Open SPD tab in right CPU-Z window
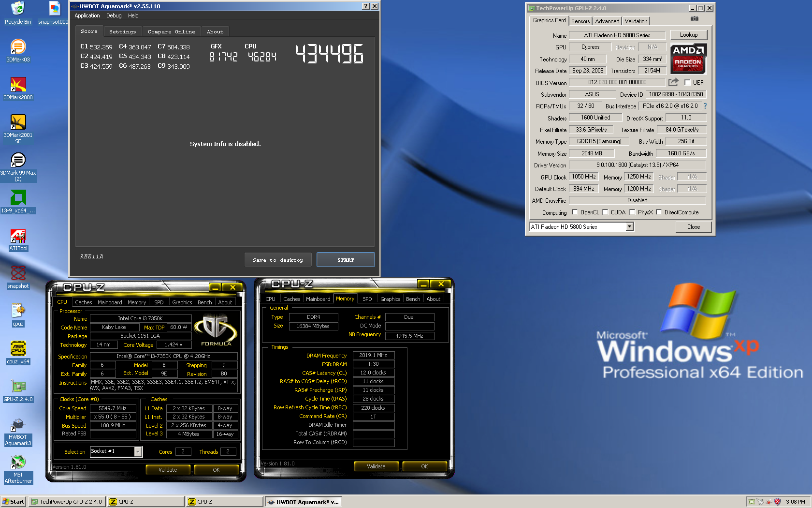The image size is (812, 508). (367, 299)
